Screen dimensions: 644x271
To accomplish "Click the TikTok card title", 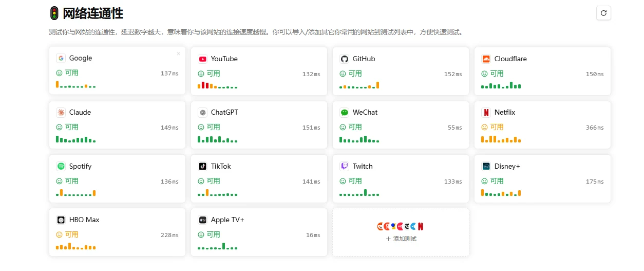I will point(221,166).
